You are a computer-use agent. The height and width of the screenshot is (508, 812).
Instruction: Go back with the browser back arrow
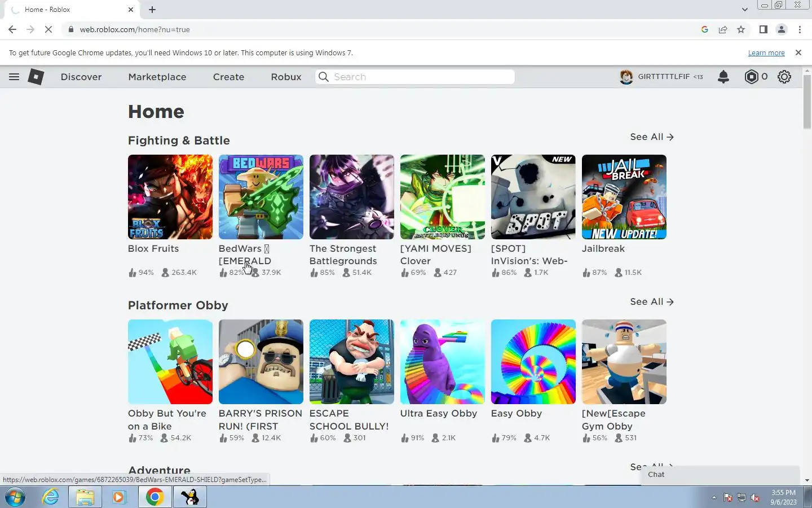pos(12,29)
